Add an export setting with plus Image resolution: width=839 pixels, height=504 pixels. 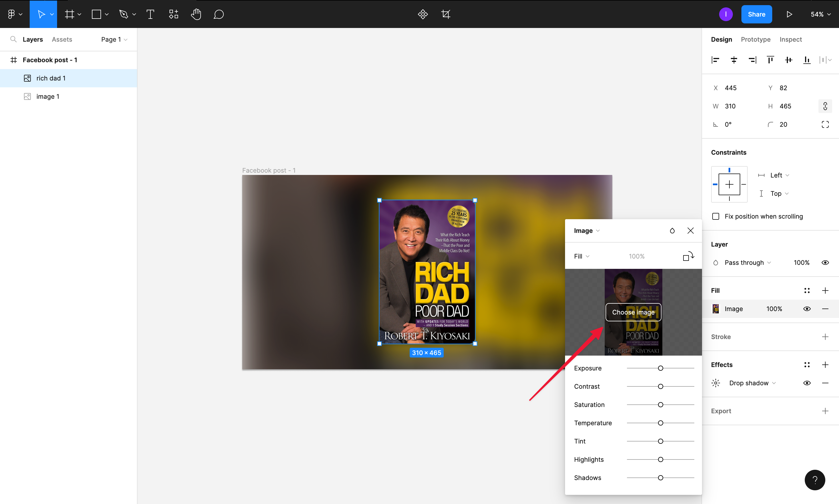click(x=825, y=411)
